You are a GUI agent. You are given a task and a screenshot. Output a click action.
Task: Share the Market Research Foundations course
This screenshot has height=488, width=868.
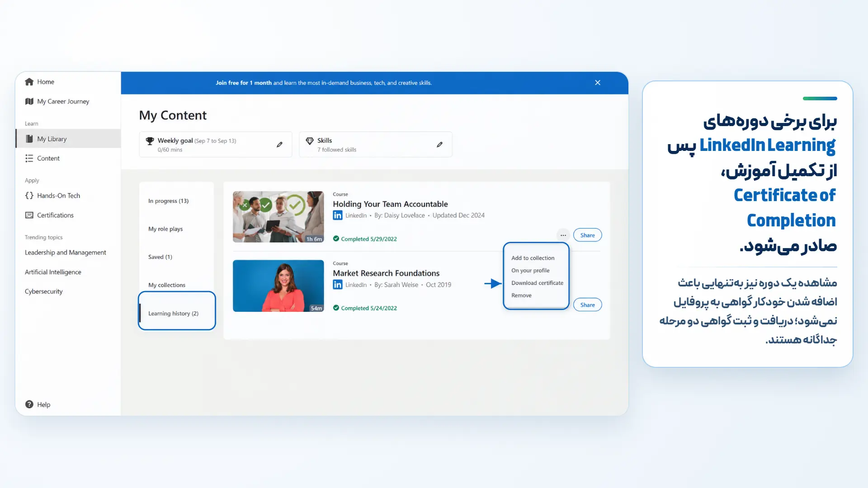(x=587, y=305)
